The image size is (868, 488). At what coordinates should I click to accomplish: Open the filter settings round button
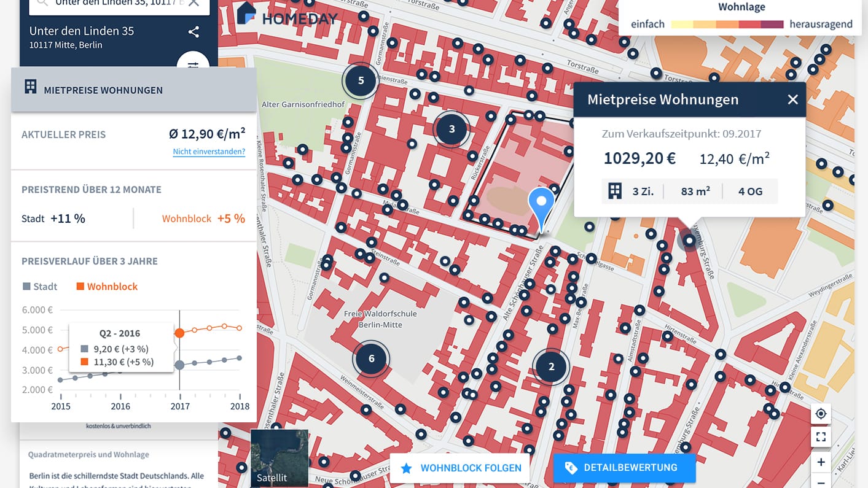point(194,63)
